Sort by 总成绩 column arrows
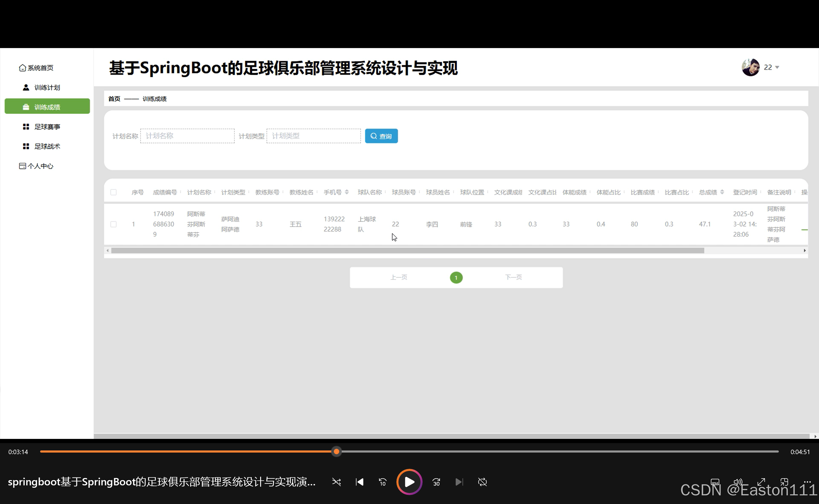Image resolution: width=819 pixels, height=504 pixels. point(722,192)
